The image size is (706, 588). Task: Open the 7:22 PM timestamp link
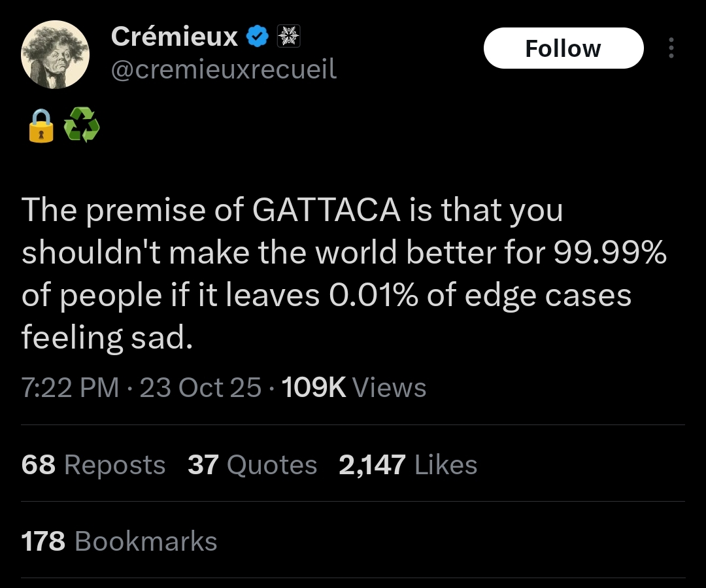70,388
